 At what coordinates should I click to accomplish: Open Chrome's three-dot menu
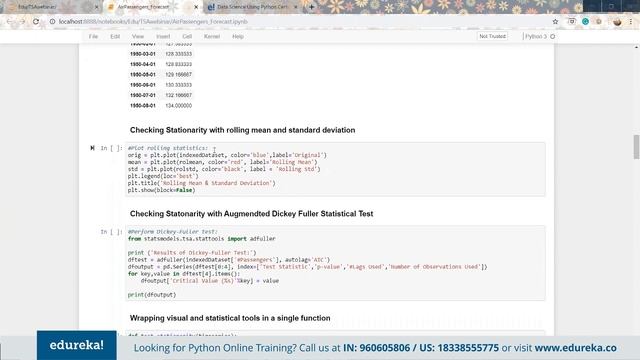click(x=631, y=22)
